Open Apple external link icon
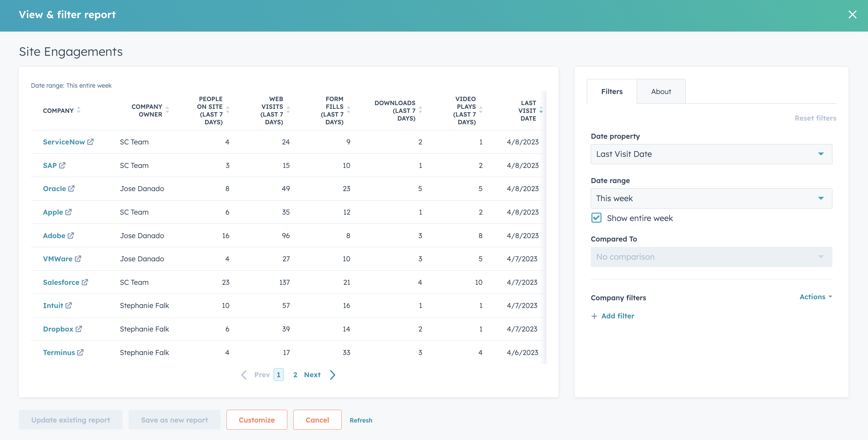 point(68,212)
